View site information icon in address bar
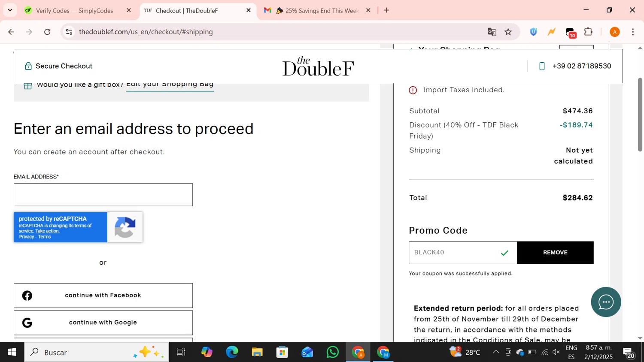Screen dimensions: 644x362 point(69,32)
